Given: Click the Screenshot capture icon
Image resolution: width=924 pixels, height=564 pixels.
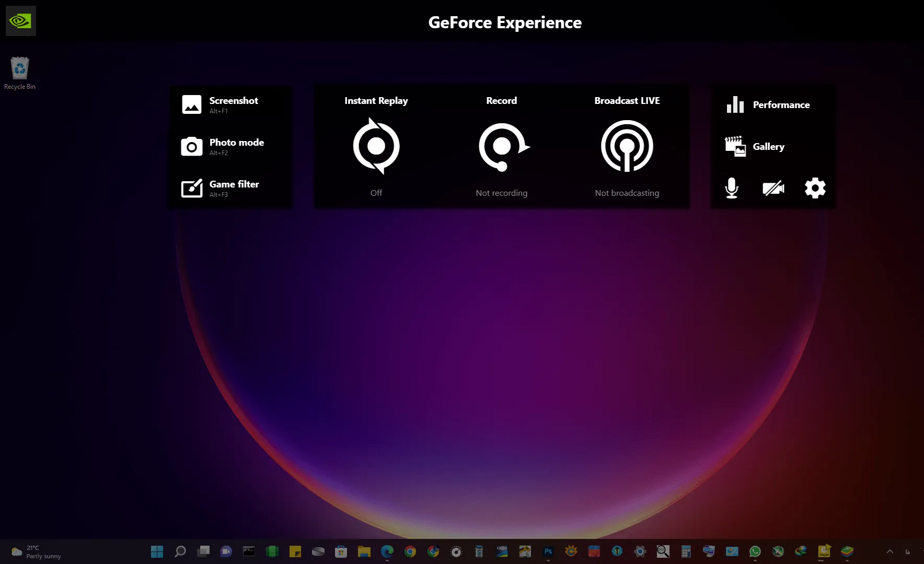Looking at the screenshot, I should coord(192,104).
